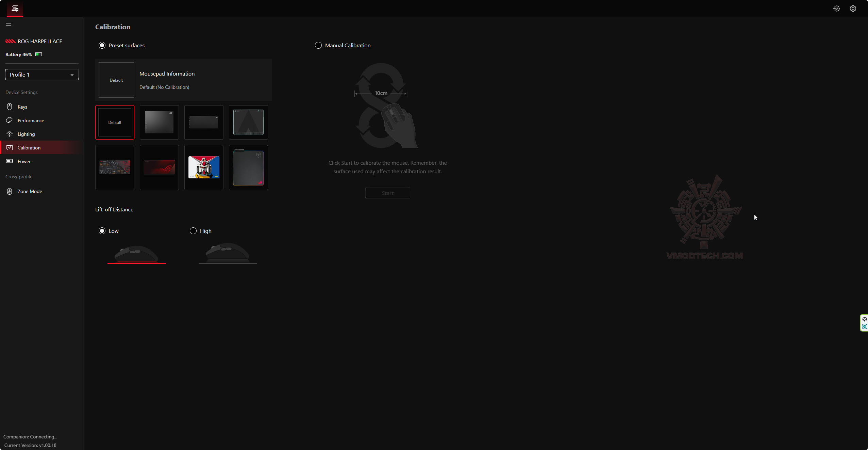The image size is (868, 450).
Task: Select the Calibration sidebar item
Action: click(29, 148)
